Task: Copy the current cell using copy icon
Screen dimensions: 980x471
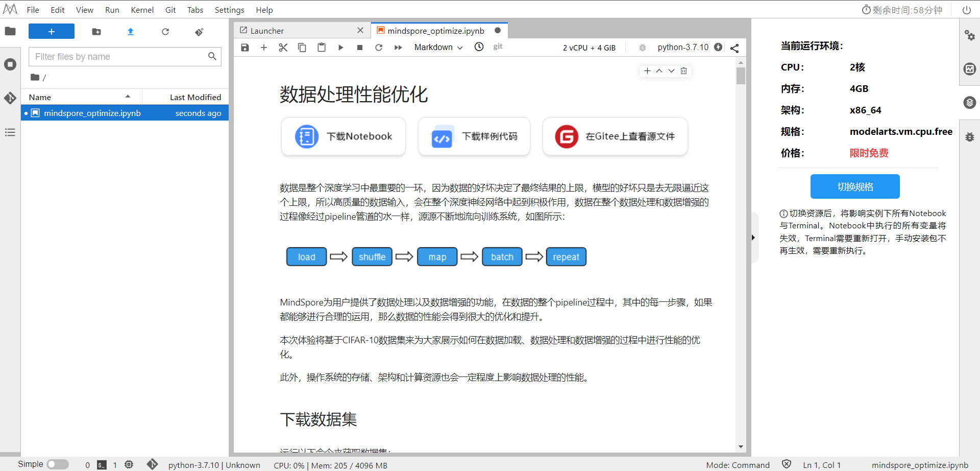Action: [x=302, y=47]
